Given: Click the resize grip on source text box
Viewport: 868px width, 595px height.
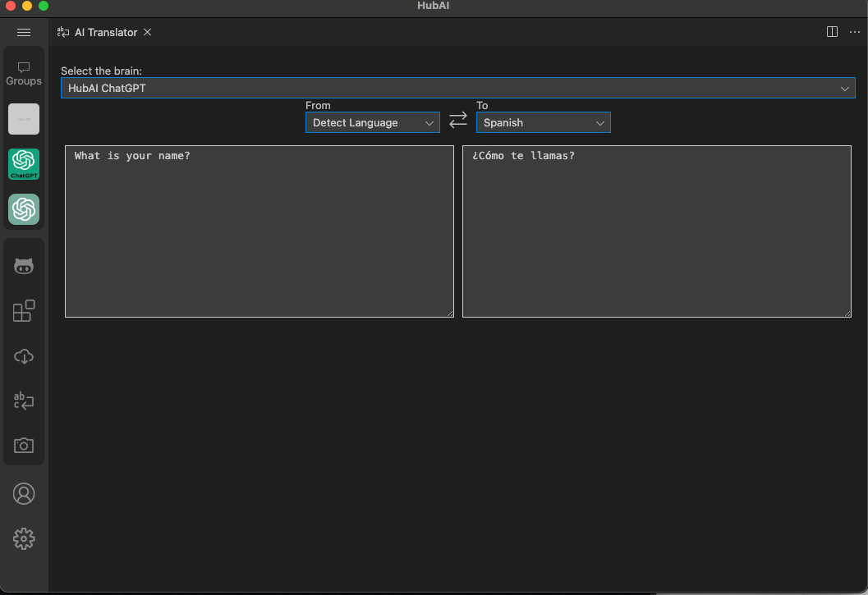Looking at the screenshot, I should (x=450, y=314).
